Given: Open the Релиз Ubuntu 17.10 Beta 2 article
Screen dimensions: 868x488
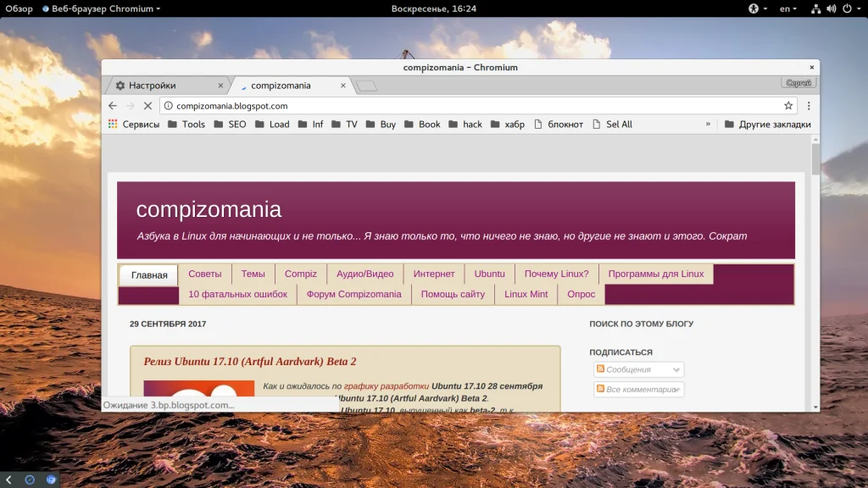Looking at the screenshot, I should pos(249,362).
